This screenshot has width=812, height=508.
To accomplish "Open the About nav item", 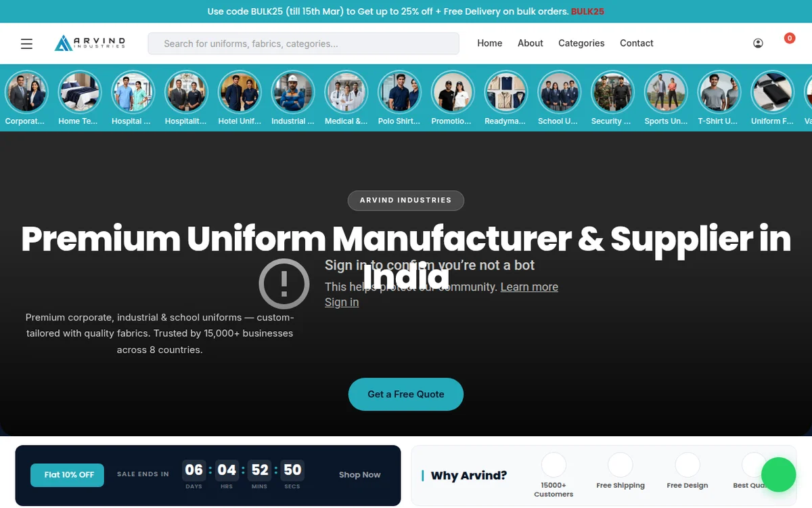I will click(x=531, y=43).
